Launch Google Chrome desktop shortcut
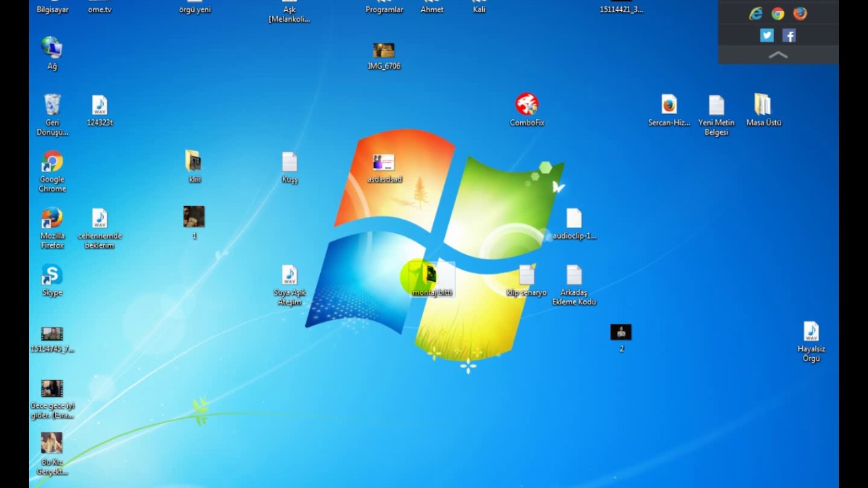Viewport: 868px width, 488px height. pos(52,162)
